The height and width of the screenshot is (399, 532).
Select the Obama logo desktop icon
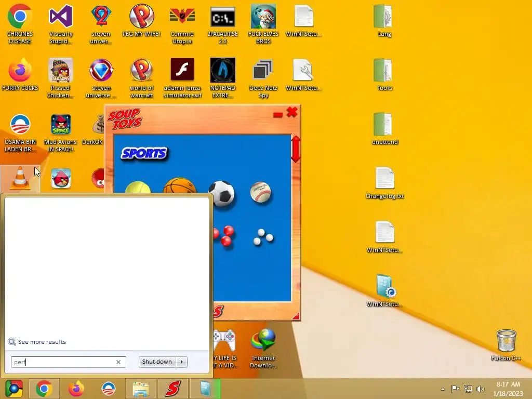pos(20,132)
